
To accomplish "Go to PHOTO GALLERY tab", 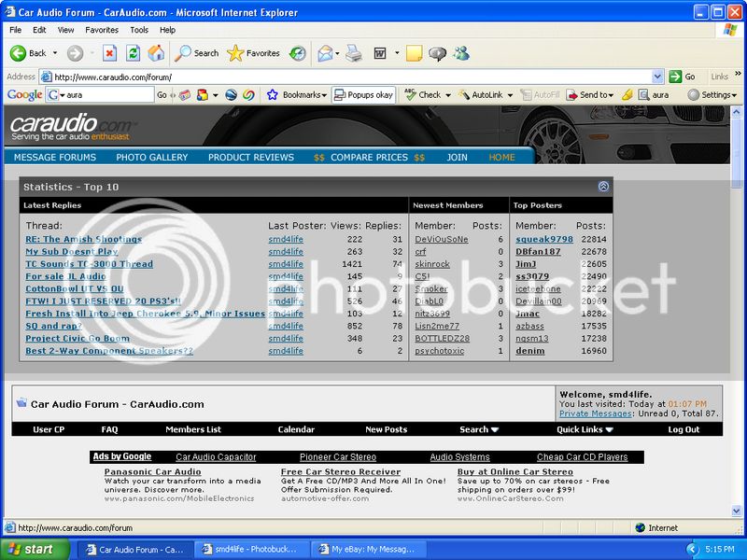I will pos(152,157).
